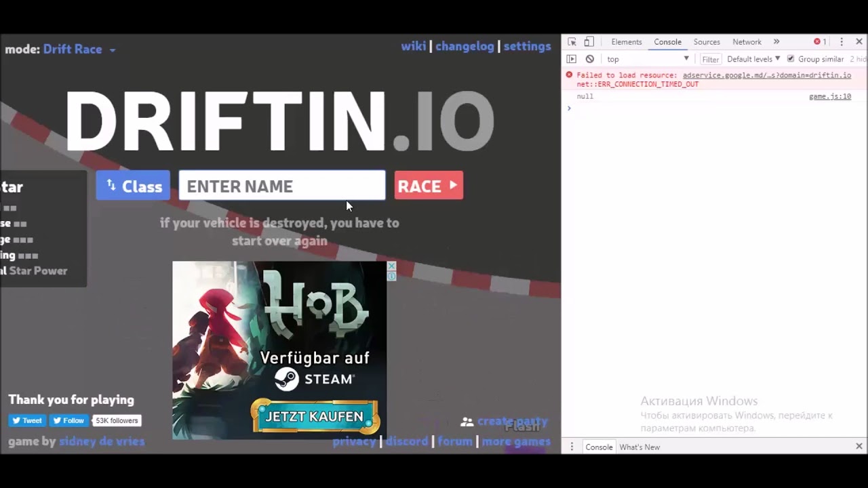
Task: Click the create party link
Action: click(x=512, y=421)
